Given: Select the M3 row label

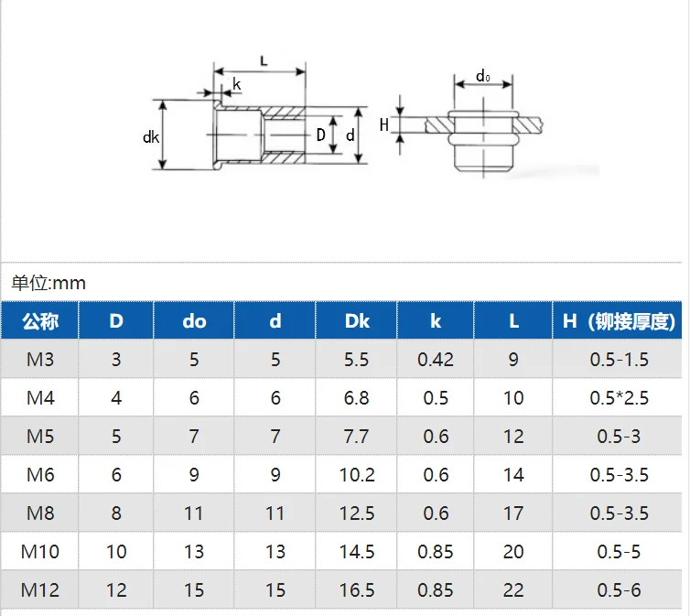Looking at the screenshot, I should coord(40,360).
